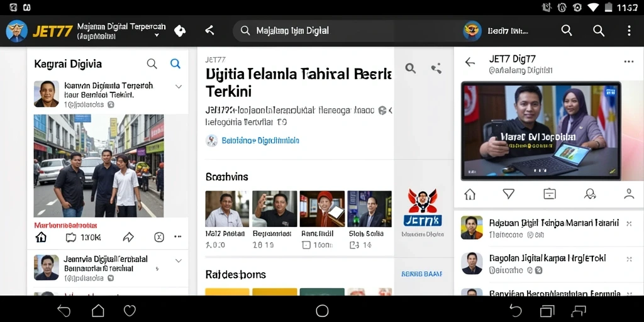Viewport: 644px width, 322px height.
Task: Tap the Android home icon in bottom-left bar
Action: (x=97, y=311)
